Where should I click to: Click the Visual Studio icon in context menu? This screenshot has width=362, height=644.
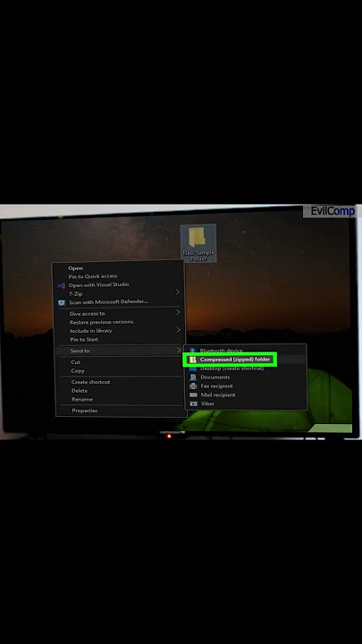click(61, 285)
